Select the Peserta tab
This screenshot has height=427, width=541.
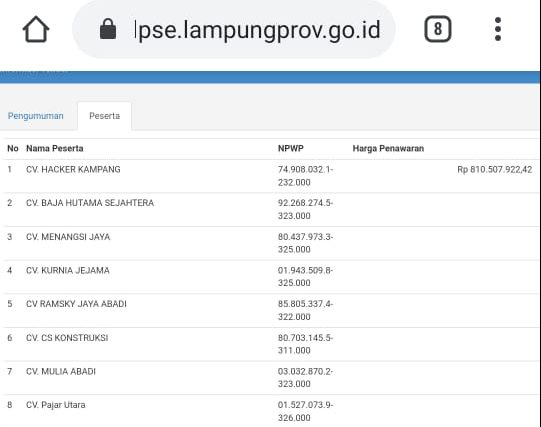(105, 116)
